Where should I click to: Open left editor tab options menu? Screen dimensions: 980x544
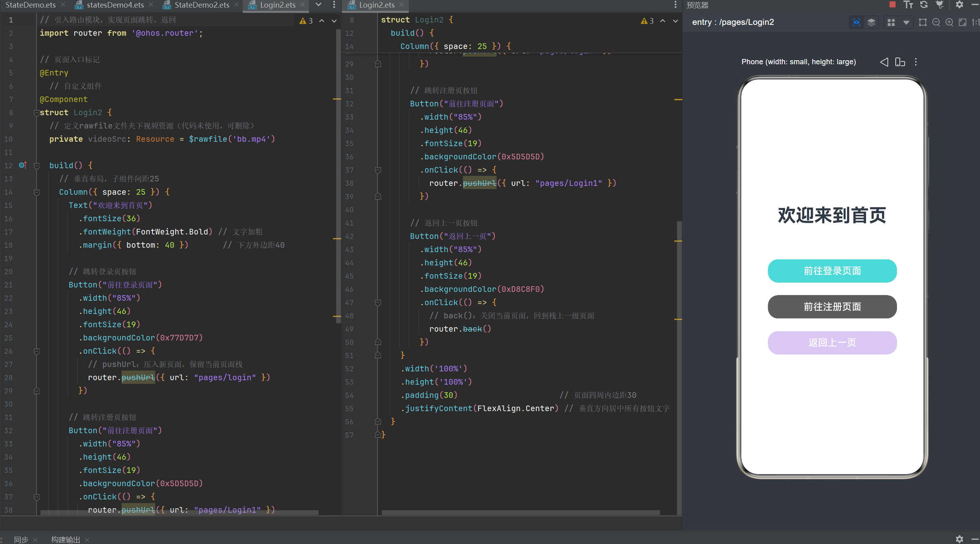[334, 5]
